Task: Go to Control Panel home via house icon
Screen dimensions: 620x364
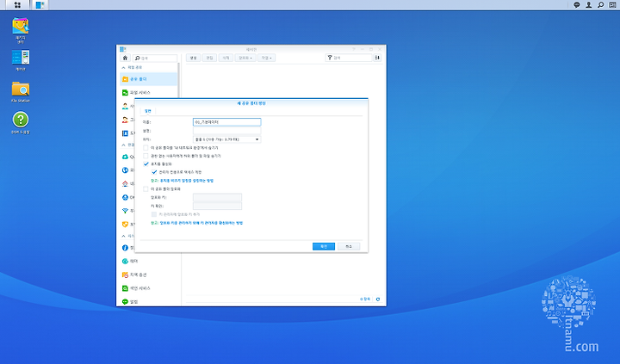Action: coord(125,58)
